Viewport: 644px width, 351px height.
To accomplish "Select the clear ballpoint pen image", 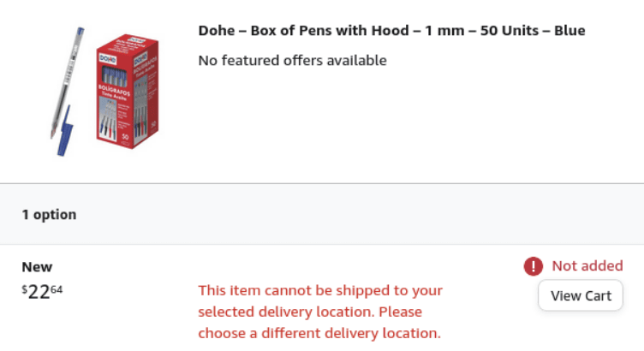I will click(68, 82).
